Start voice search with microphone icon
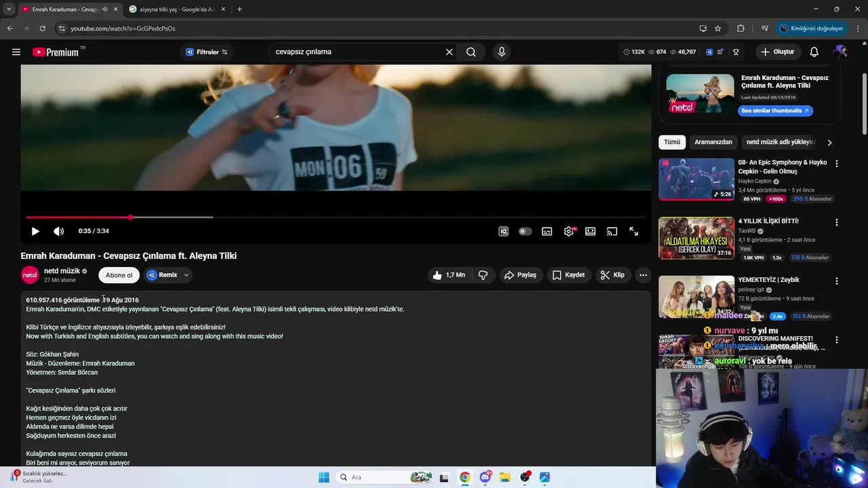Viewport: 868px width, 488px height. tap(502, 52)
